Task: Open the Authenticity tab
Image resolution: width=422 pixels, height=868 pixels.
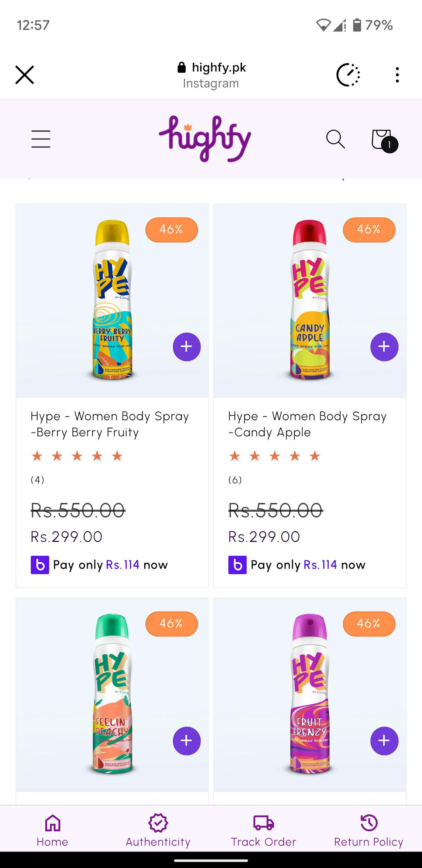Action: click(158, 830)
